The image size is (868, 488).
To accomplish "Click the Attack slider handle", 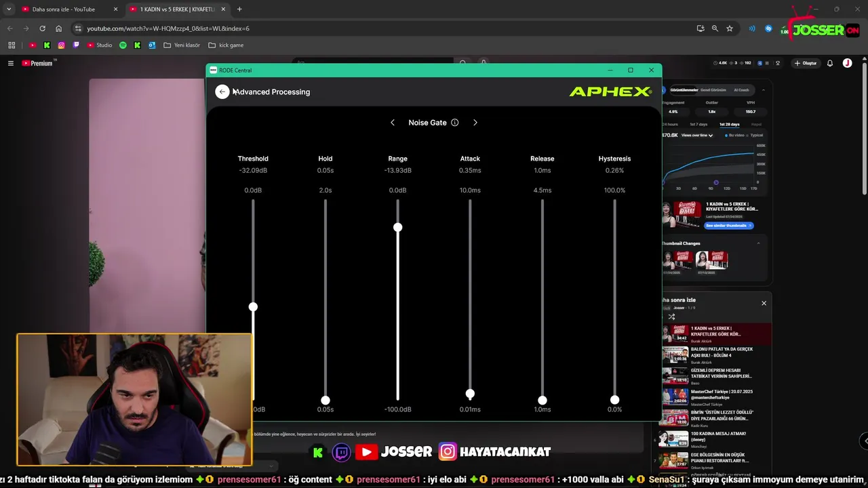I will tap(470, 394).
